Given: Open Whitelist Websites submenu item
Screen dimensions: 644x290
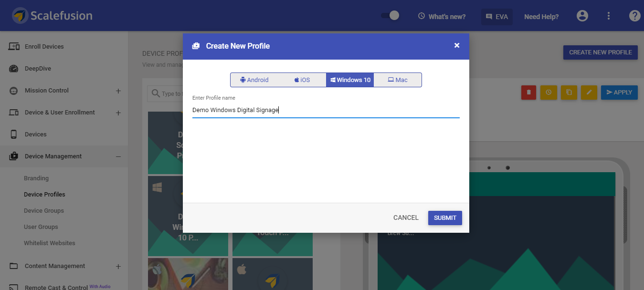Looking at the screenshot, I should 50,243.
